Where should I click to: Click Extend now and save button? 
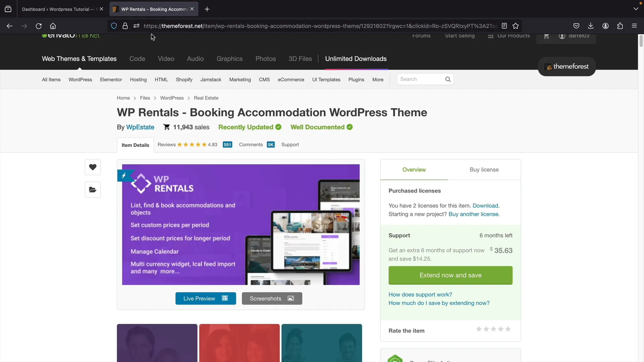click(x=450, y=275)
